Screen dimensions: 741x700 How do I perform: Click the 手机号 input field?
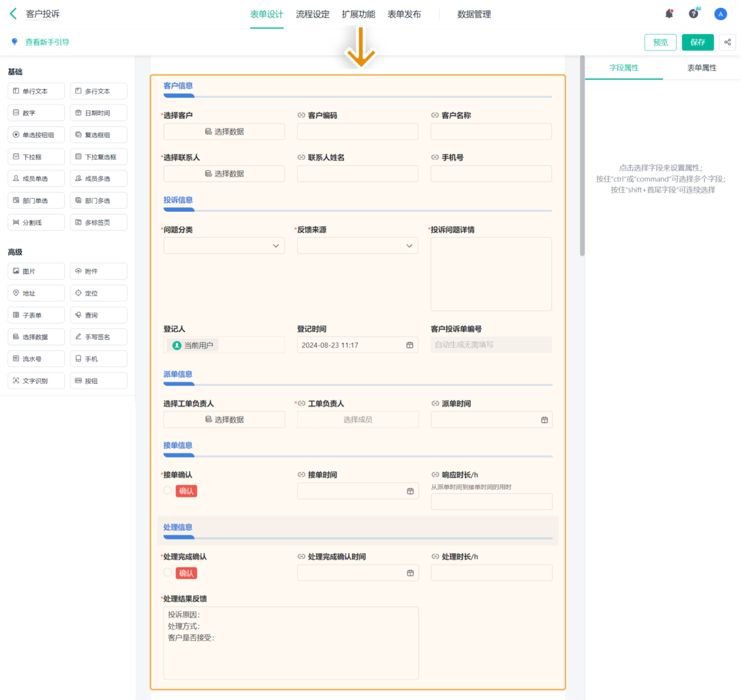click(x=492, y=174)
